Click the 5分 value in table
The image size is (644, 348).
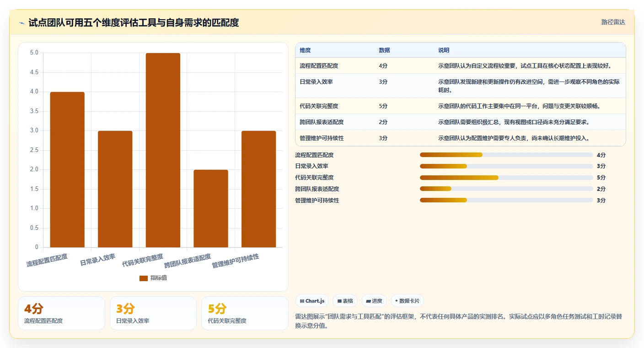(383, 106)
